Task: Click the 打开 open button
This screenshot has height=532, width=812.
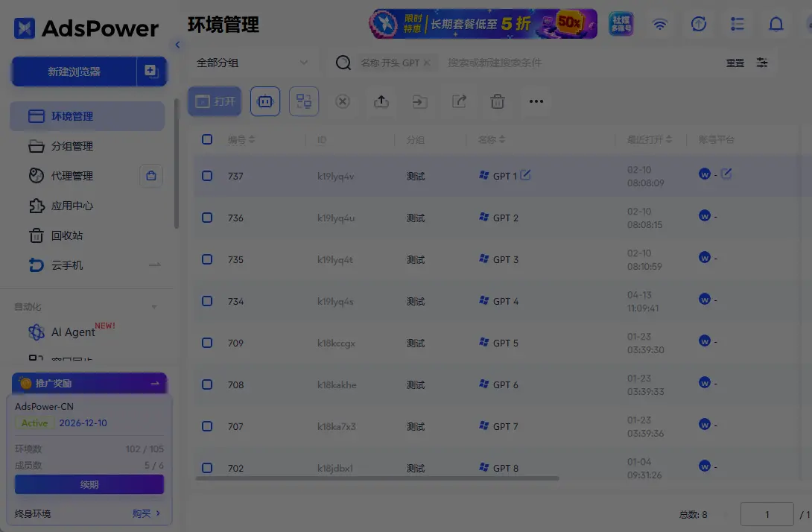Action: coord(215,101)
